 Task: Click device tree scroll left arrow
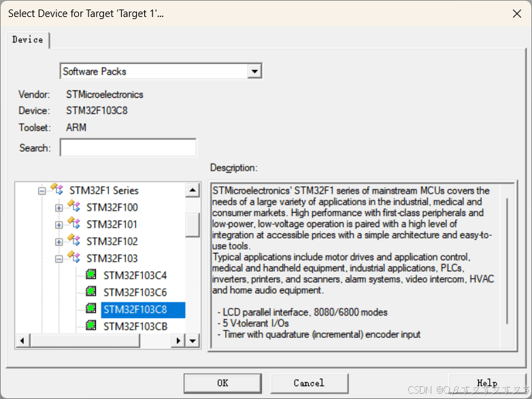pos(22,341)
